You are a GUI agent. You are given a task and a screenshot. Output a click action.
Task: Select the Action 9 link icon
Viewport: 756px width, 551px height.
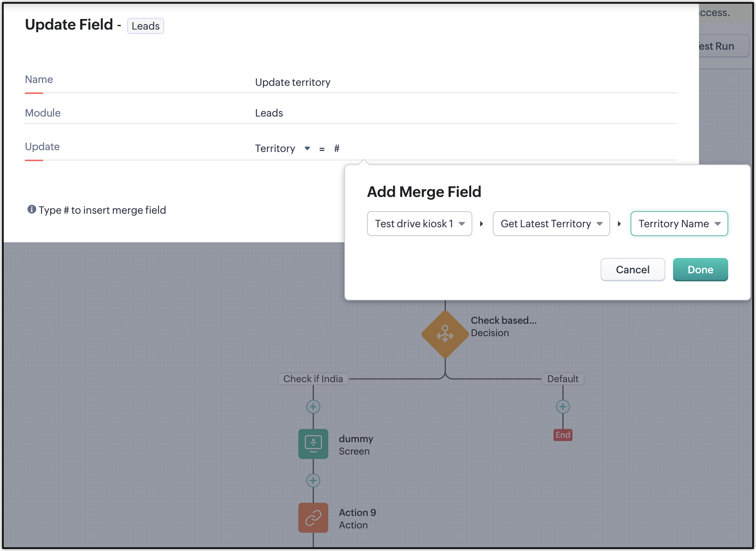[313, 517]
